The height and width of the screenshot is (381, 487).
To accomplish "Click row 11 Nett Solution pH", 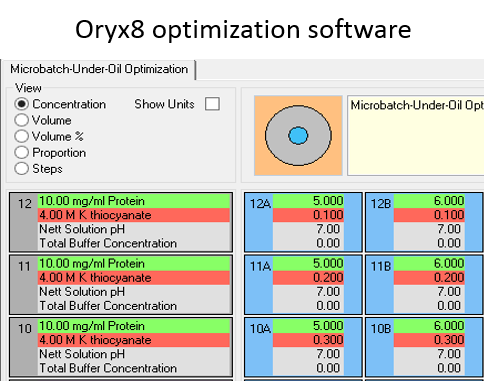I will (x=134, y=292).
